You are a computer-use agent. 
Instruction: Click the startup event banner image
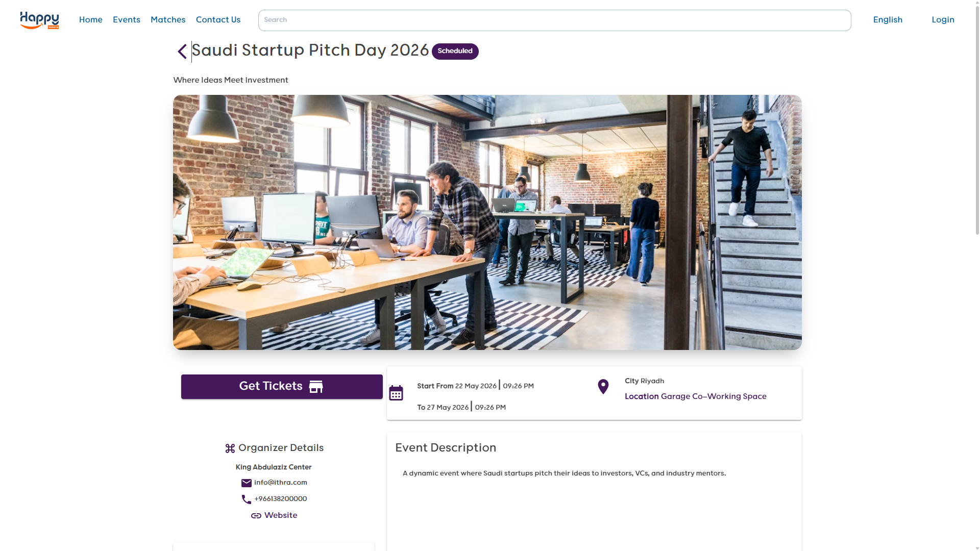pos(487,222)
